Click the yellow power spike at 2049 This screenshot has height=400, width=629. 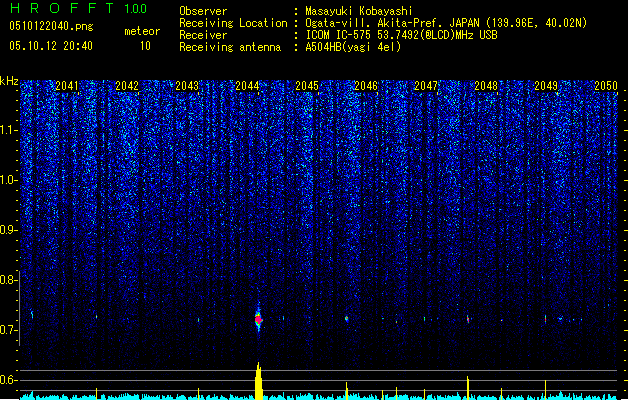(545, 390)
